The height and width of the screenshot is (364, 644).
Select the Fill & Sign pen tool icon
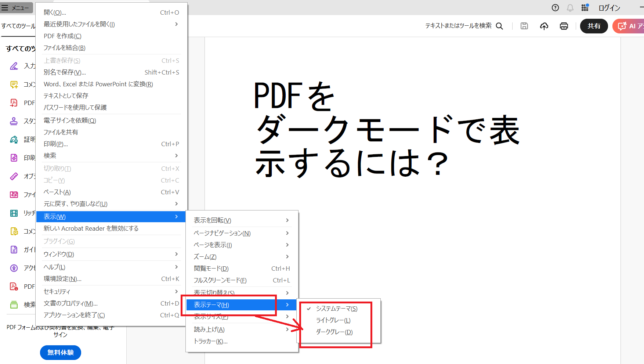14,66
